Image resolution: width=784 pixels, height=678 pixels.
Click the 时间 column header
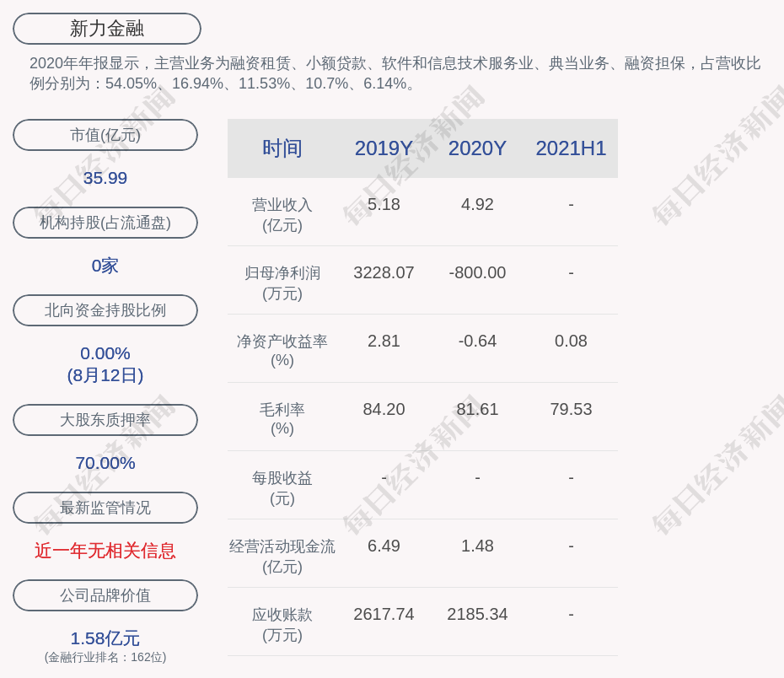[282, 148]
